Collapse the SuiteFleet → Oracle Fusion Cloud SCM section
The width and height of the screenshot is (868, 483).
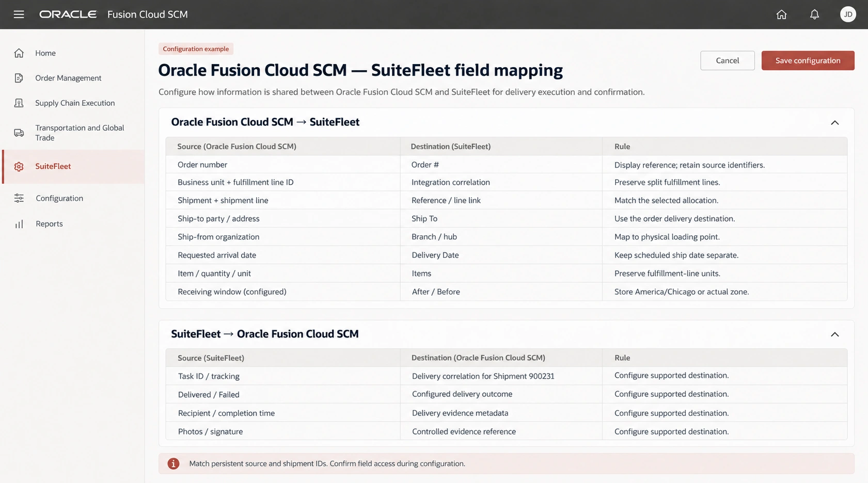(834, 334)
